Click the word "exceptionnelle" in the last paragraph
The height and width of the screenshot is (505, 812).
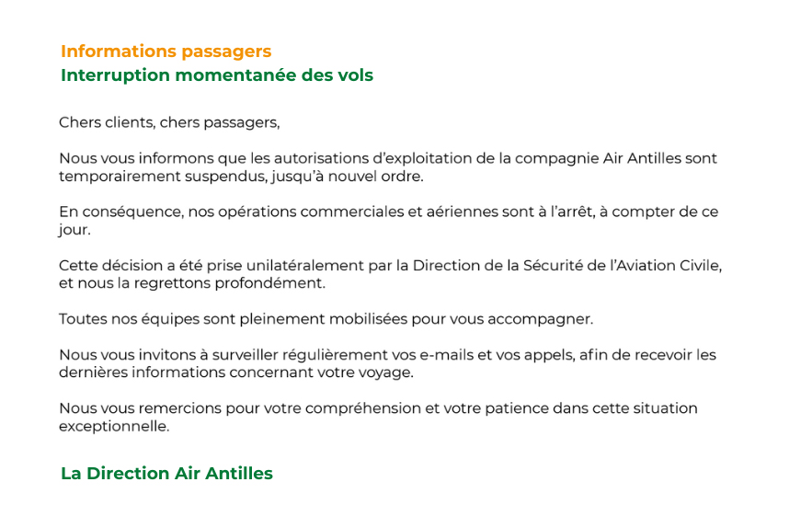point(114,426)
